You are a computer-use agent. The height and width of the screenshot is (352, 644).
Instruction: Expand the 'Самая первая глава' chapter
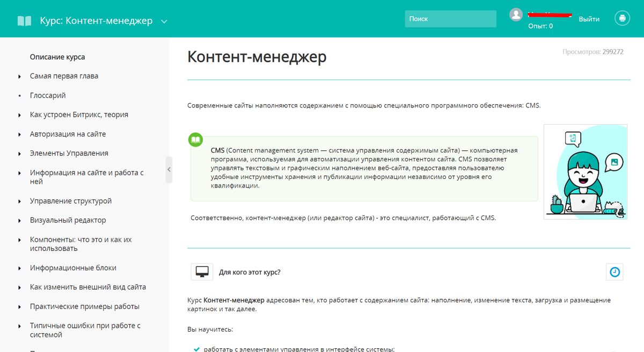pos(20,76)
